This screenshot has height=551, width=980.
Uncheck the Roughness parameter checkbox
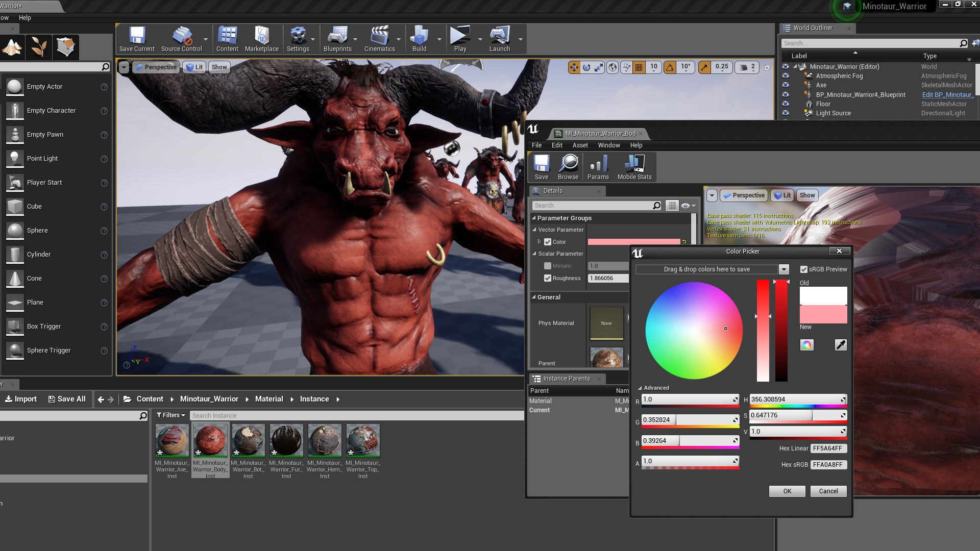click(548, 278)
